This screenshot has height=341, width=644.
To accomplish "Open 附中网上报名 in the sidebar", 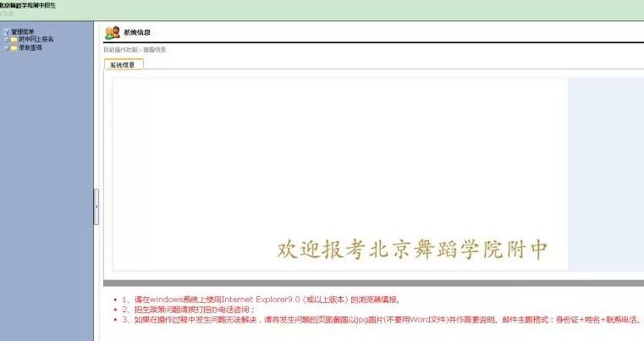I will point(36,40).
